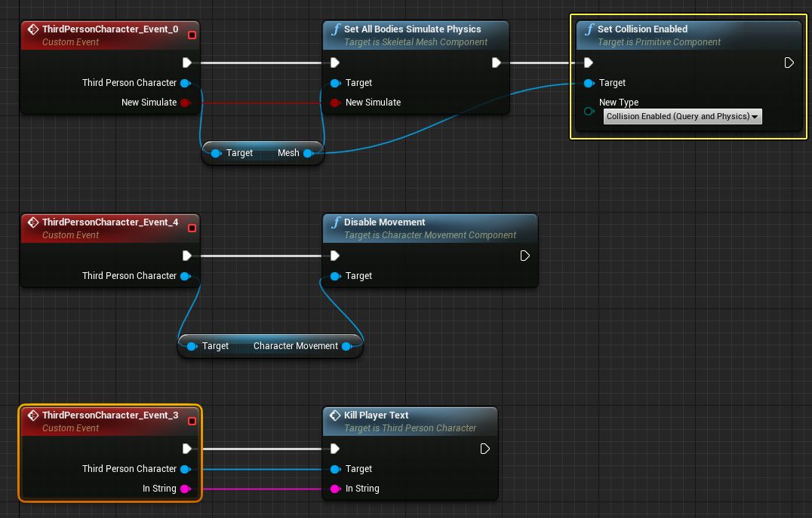Screen dimensions: 812x518
Task: Select the Kill Player Text node header
Action: [x=377, y=415]
